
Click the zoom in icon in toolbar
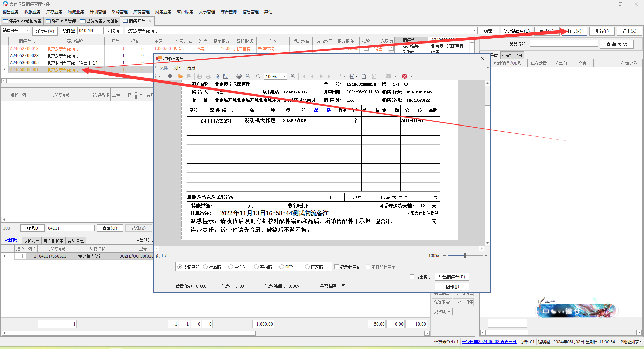(293, 76)
